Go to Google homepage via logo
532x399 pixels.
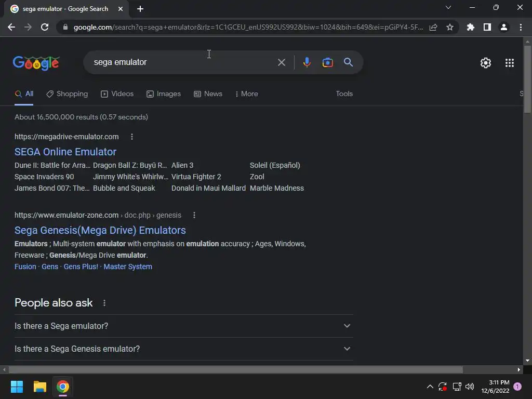pos(36,63)
